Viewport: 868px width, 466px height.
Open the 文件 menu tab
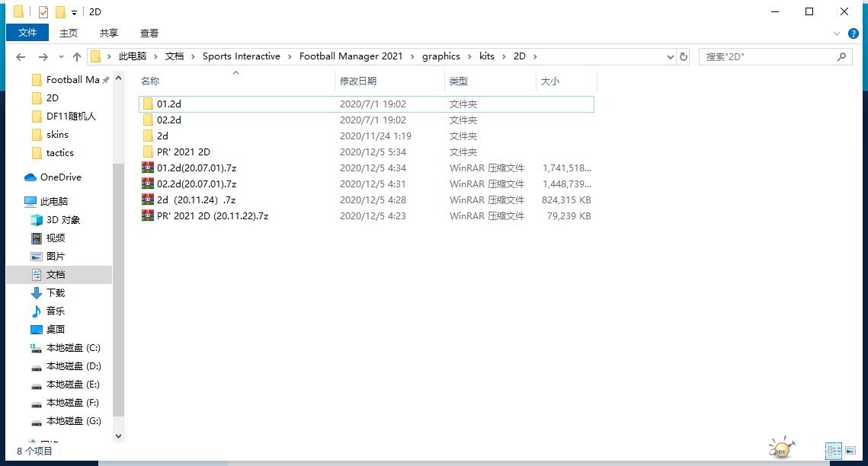click(27, 33)
